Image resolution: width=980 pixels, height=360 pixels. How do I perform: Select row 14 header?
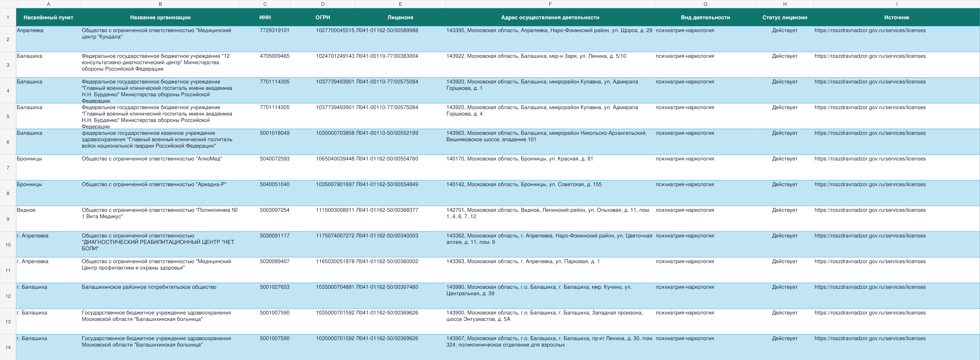pos(8,347)
